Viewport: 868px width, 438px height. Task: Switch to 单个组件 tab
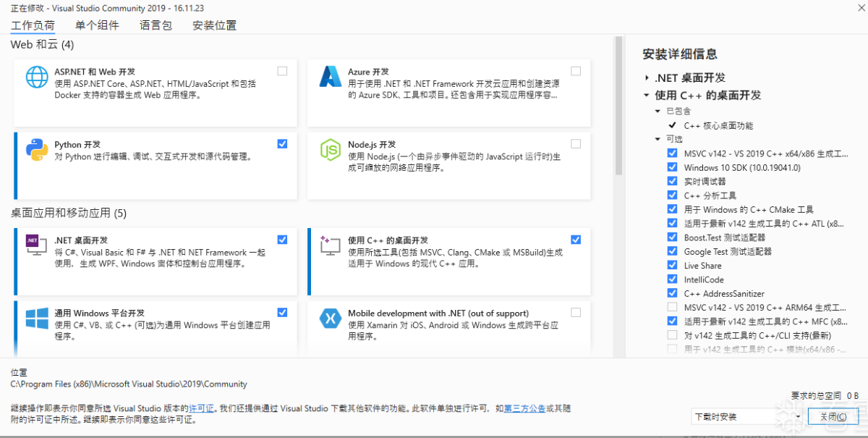point(97,25)
